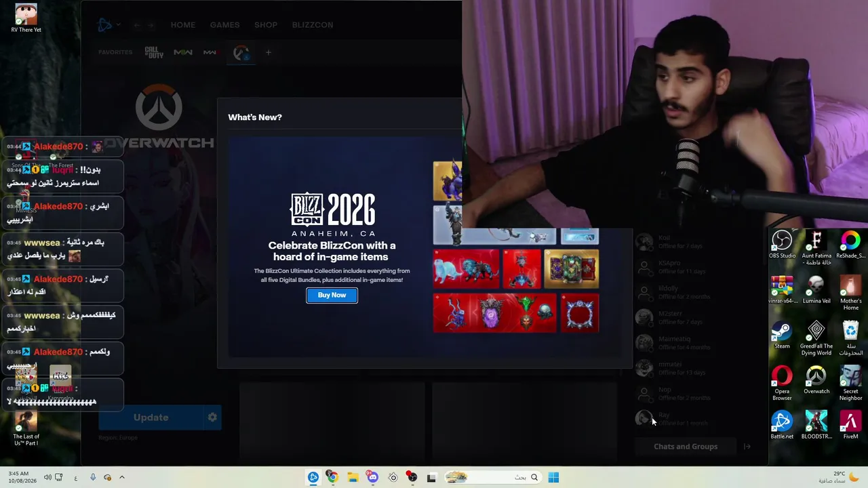This screenshot has height=488, width=868.
Task: Select the Aunt Fatima desktop icon
Action: 816,248
